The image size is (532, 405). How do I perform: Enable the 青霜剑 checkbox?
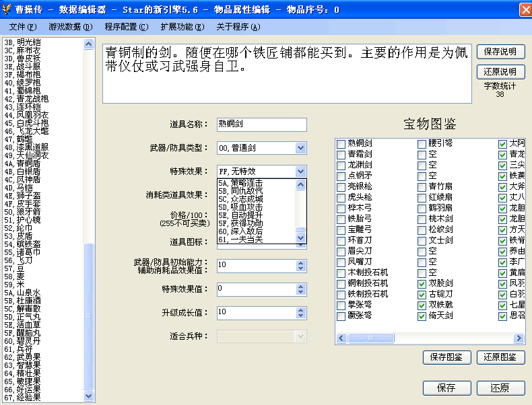(x=341, y=154)
